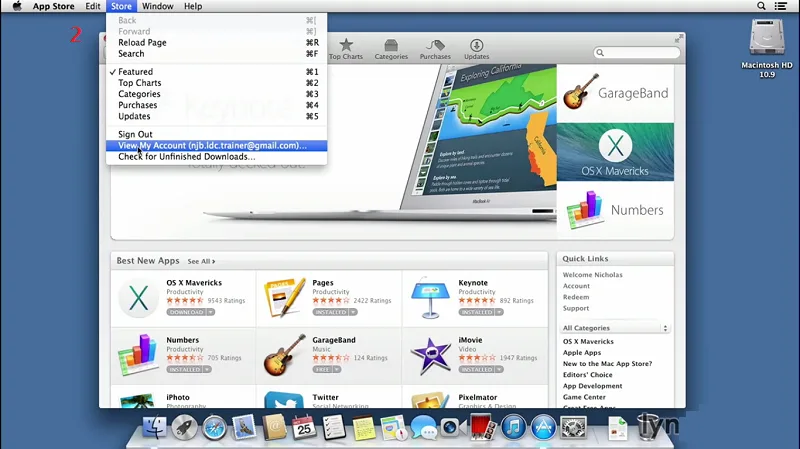Click See All next to Best New Apps
This screenshot has width=800, height=449.
tap(201, 261)
